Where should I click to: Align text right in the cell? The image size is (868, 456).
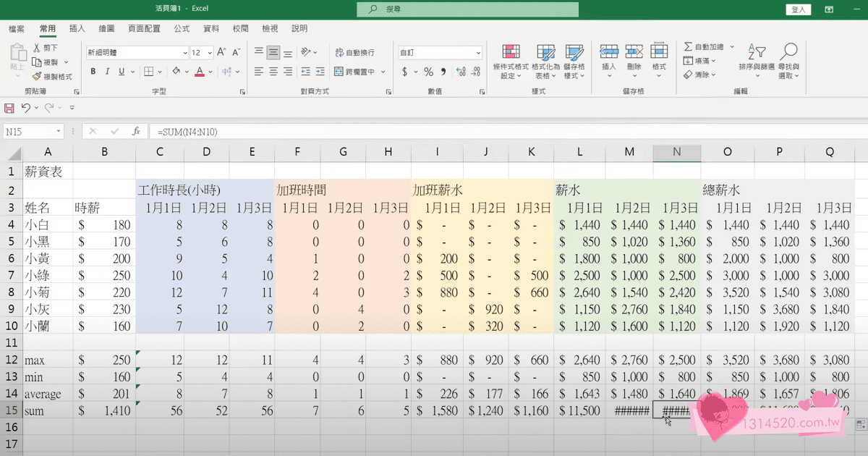[x=288, y=72]
